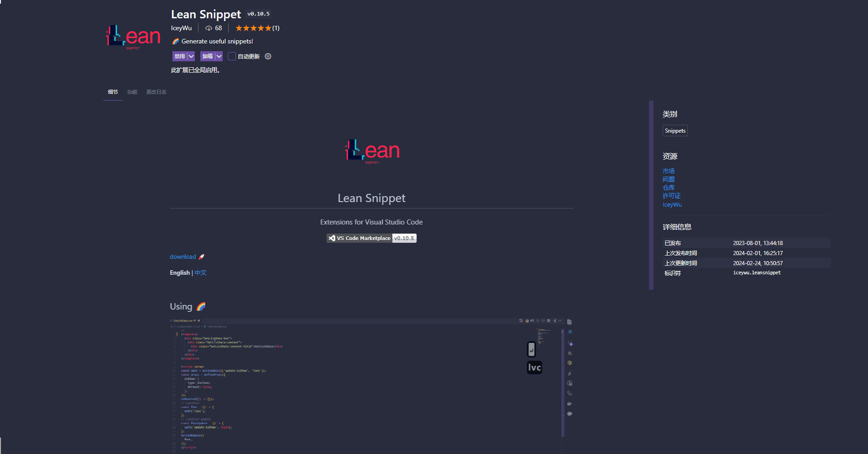Click the identifier iceywu.leansnippet text
This screenshot has height=454, width=868.
point(757,273)
